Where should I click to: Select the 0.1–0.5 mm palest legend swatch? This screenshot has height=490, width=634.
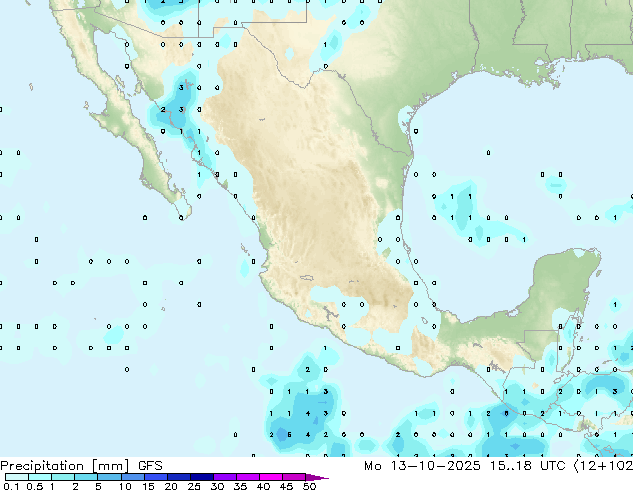point(17,477)
